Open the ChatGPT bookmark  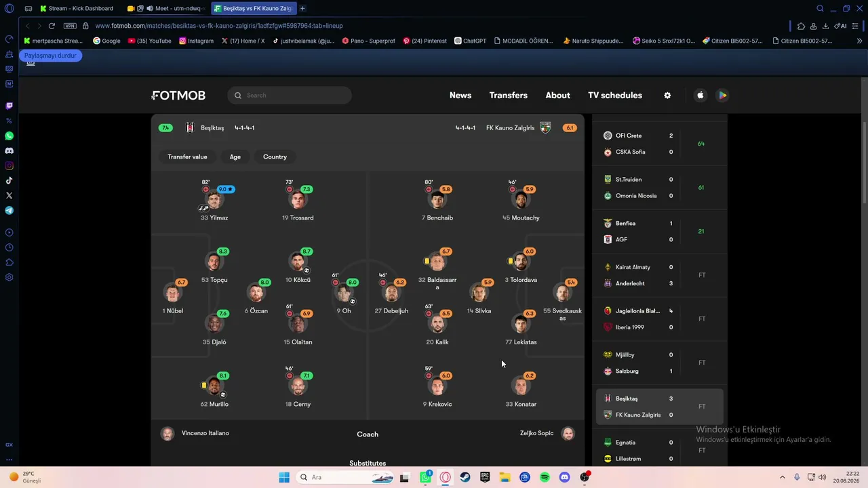click(x=470, y=41)
